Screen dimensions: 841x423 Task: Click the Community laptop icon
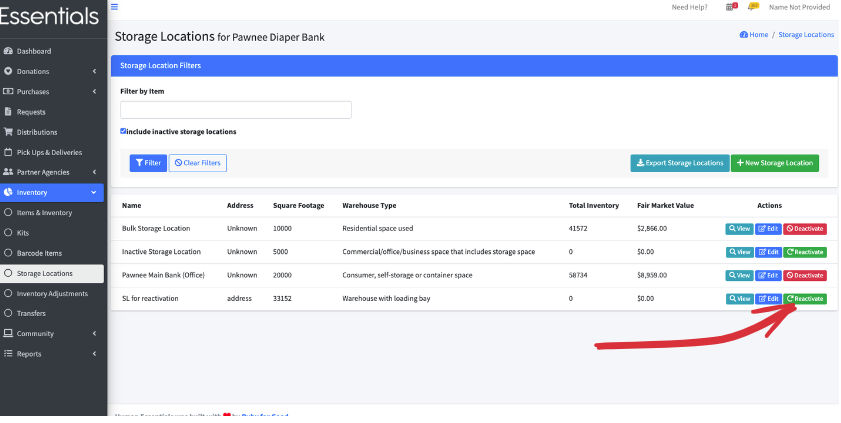[8, 333]
